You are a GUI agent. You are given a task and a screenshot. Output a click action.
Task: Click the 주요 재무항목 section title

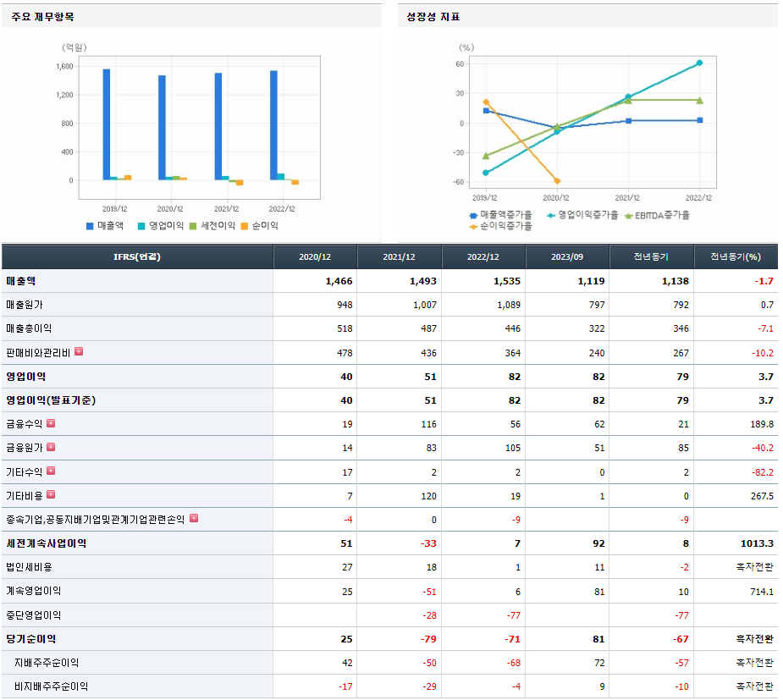(x=43, y=17)
